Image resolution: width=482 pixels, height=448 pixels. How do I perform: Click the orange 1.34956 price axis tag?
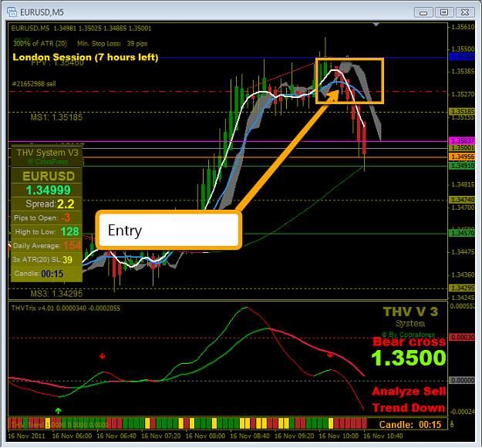(462, 157)
